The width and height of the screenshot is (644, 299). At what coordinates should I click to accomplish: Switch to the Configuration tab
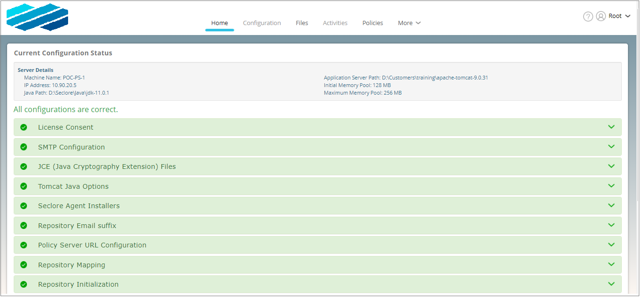262,23
